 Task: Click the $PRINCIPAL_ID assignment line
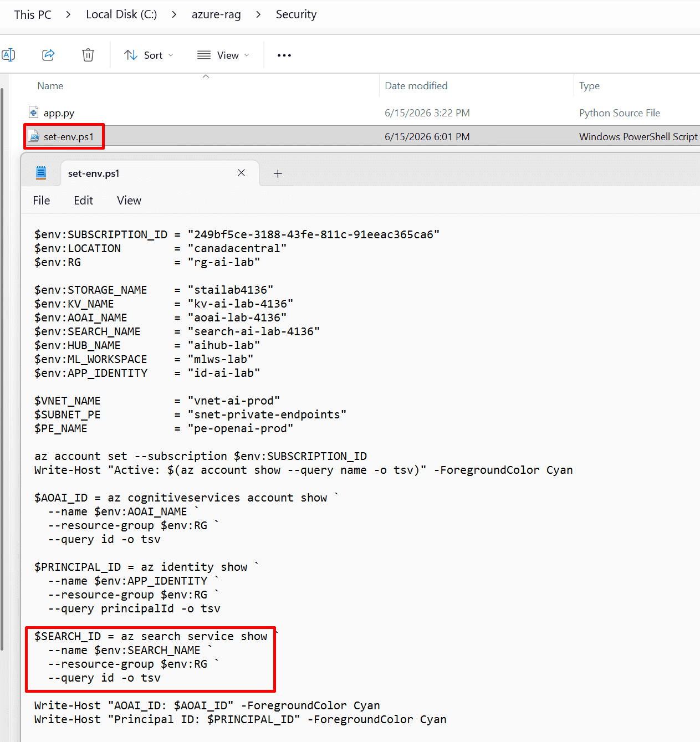[147, 567]
